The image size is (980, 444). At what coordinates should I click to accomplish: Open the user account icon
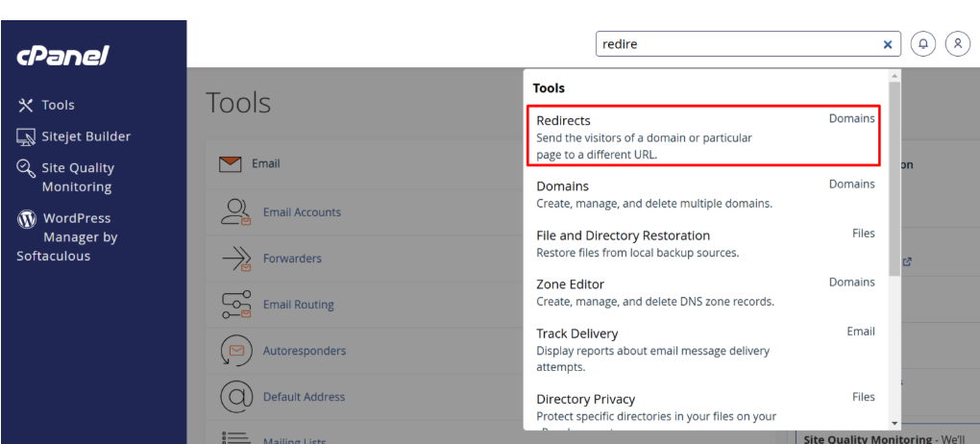click(x=957, y=44)
